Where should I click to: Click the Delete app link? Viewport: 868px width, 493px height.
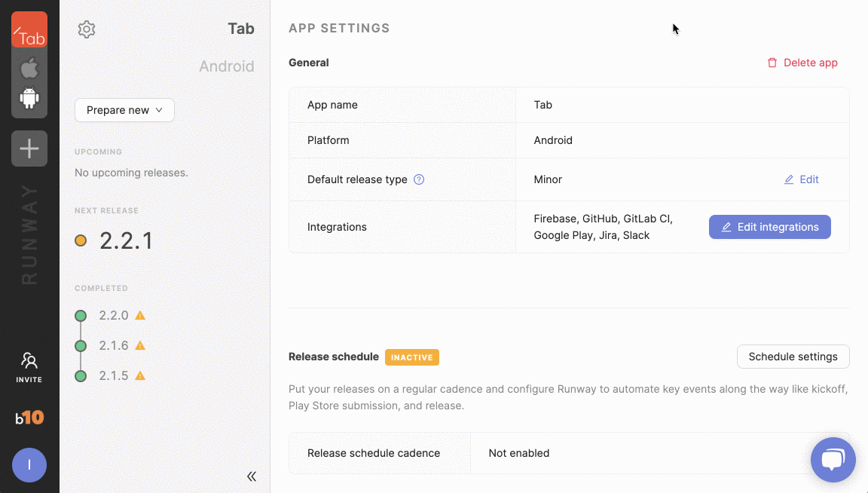click(802, 63)
